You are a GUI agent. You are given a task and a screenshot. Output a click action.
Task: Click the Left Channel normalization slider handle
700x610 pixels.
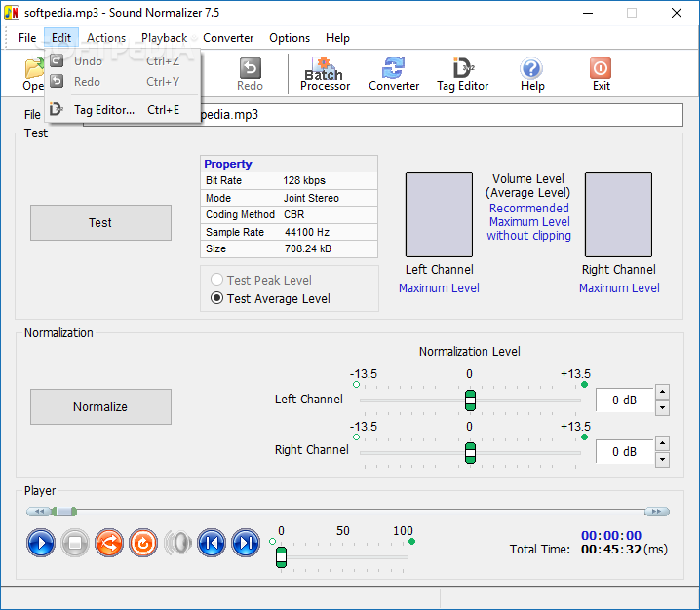[x=470, y=400]
